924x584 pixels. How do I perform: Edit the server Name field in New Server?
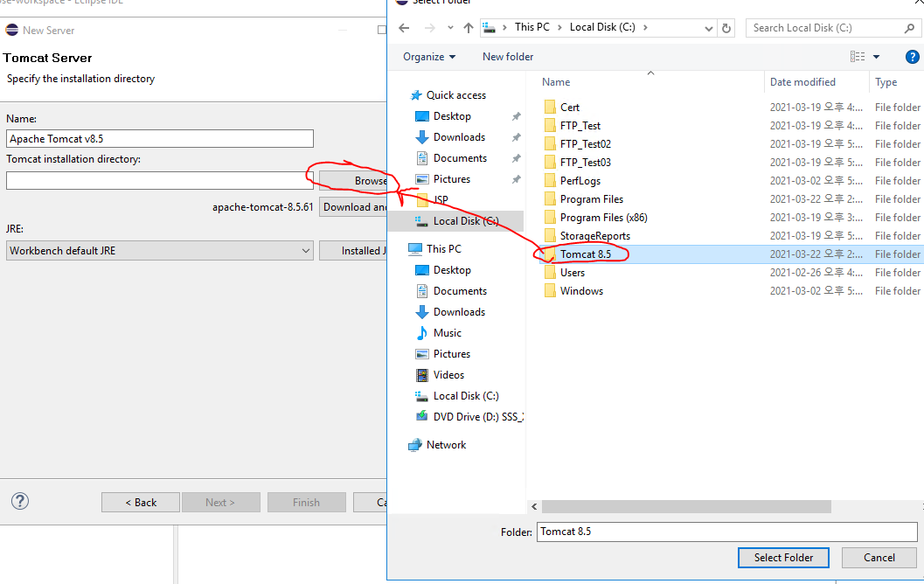click(x=160, y=138)
